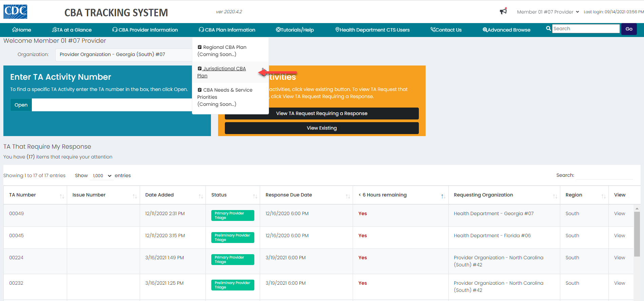Click the Advanced Browse magnifier icon

pyautogui.click(x=485, y=30)
